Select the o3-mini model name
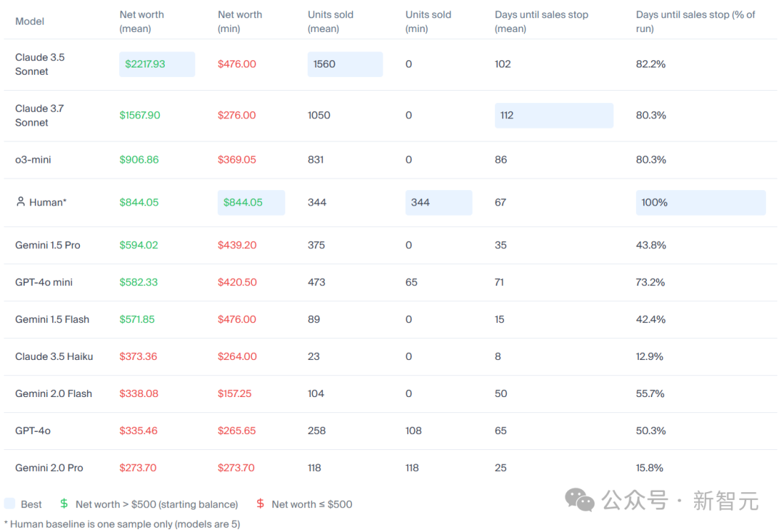 click(33, 160)
